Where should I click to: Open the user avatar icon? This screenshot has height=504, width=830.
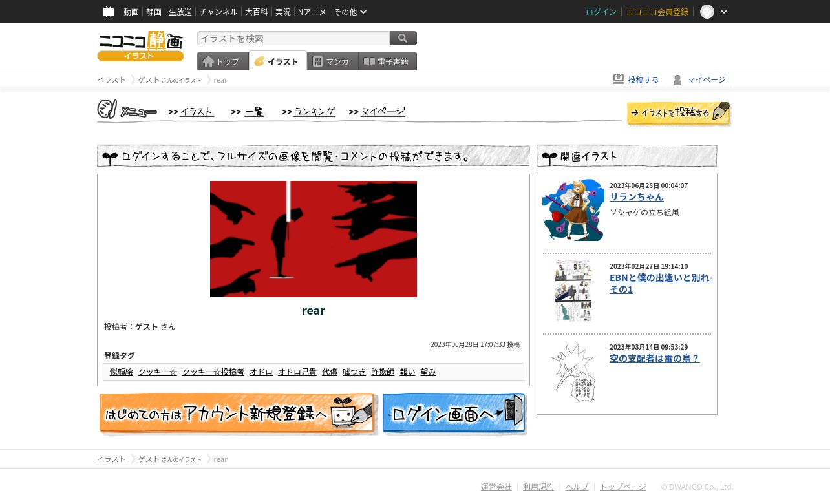[x=707, y=12]
